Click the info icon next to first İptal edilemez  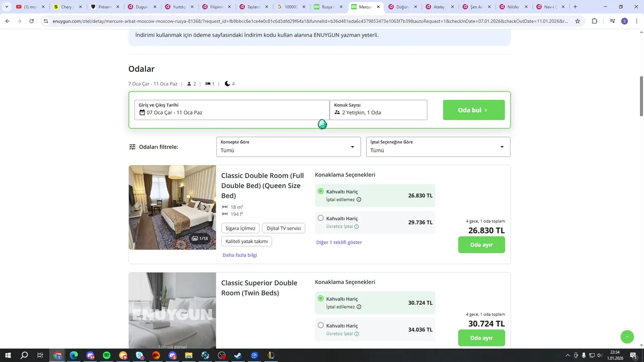(x=359, y=200)
